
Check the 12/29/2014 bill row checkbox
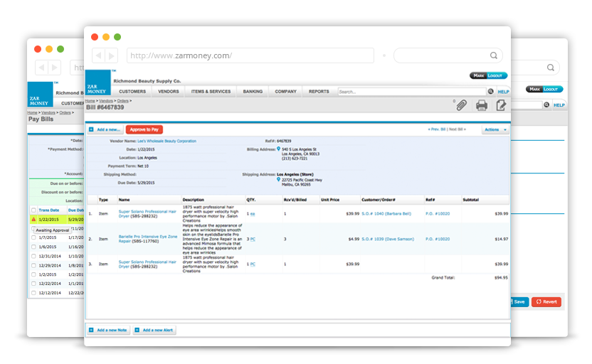[x=33, y=266]
